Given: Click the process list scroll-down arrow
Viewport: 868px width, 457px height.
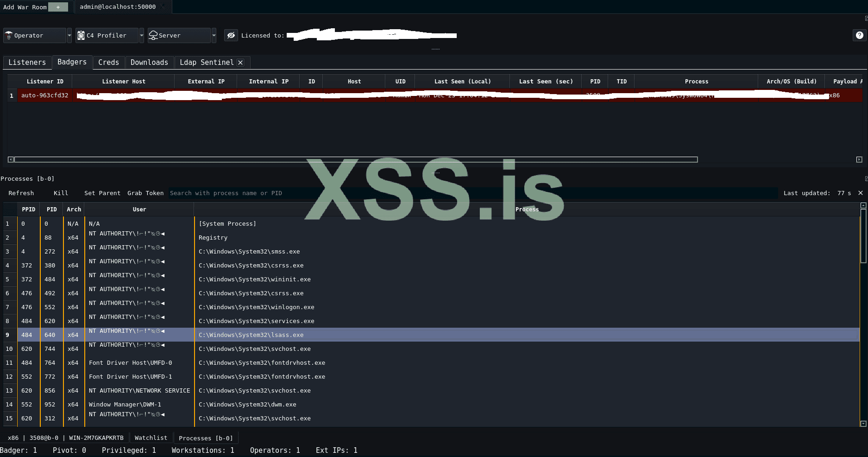Looking at the screenshot, I should point(863,424).
